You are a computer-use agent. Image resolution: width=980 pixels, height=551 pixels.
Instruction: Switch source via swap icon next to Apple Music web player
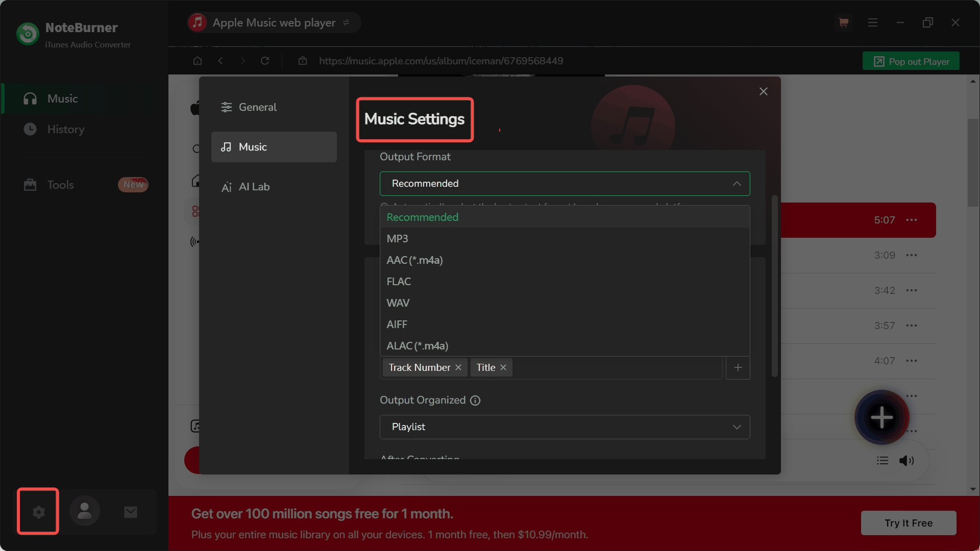[x=346, y=22]
